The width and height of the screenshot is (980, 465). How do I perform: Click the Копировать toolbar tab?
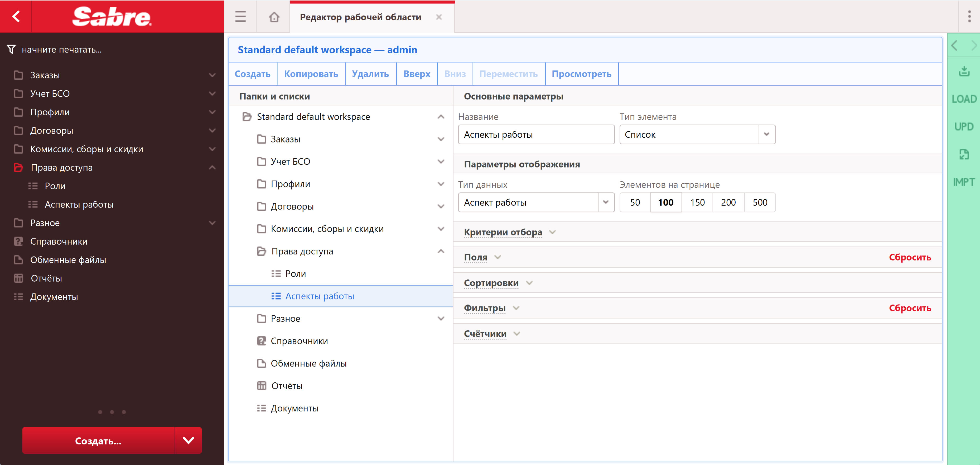tap(311, 74)
